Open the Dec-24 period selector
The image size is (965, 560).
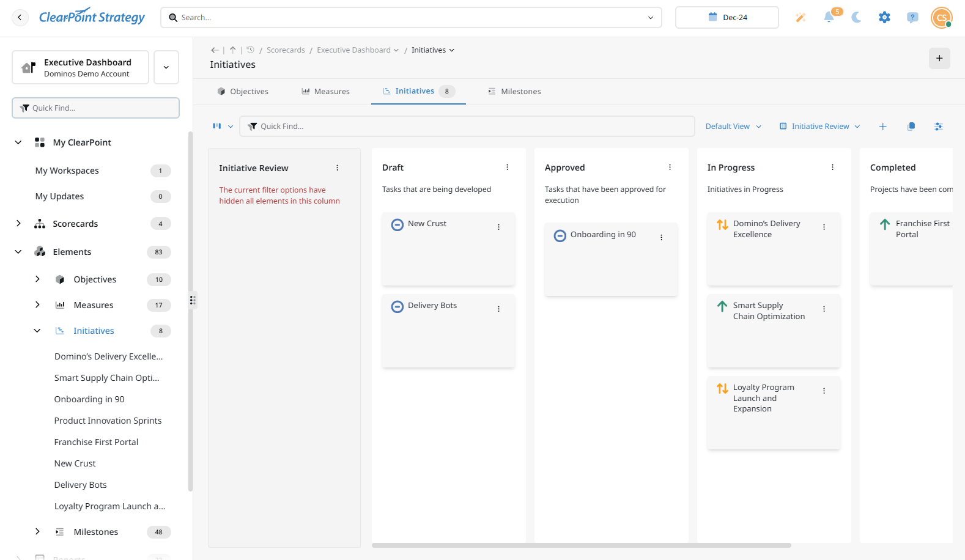[727, 18]
